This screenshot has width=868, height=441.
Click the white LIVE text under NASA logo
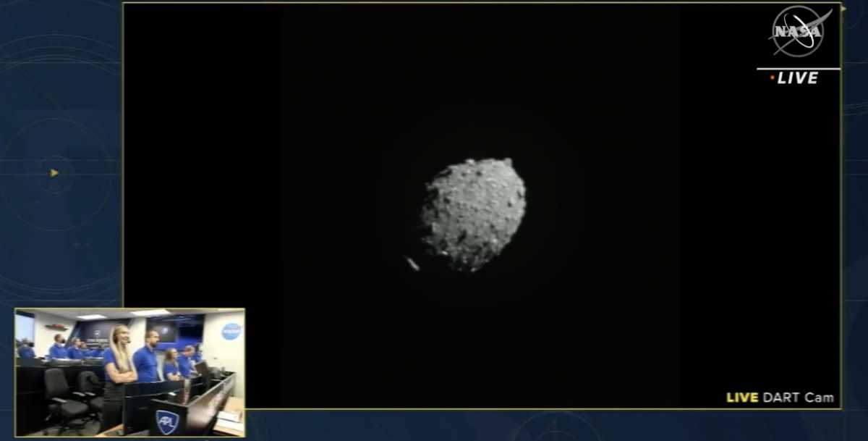pyautogui.click(x=798, y=78)
